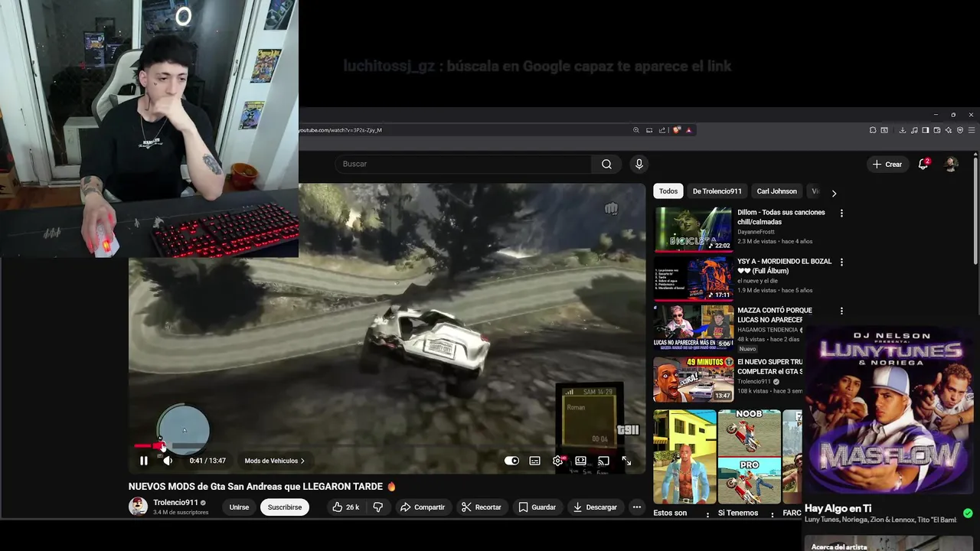Open options for YSY A video
The height and width of the screenshot is (551, 980).
click(841, 262)
